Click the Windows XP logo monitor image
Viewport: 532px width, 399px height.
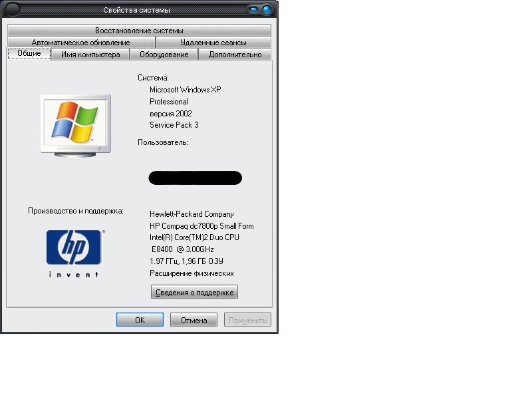point(75,124)
